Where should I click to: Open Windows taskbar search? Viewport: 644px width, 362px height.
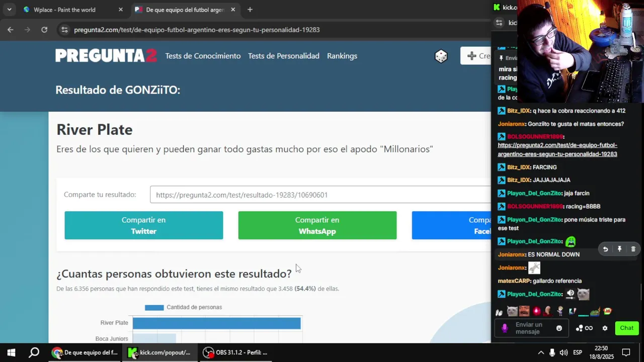click(x=34, y=352)
